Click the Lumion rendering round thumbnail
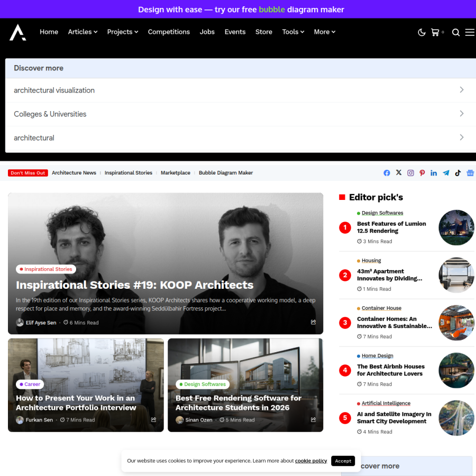 [456, 227]
